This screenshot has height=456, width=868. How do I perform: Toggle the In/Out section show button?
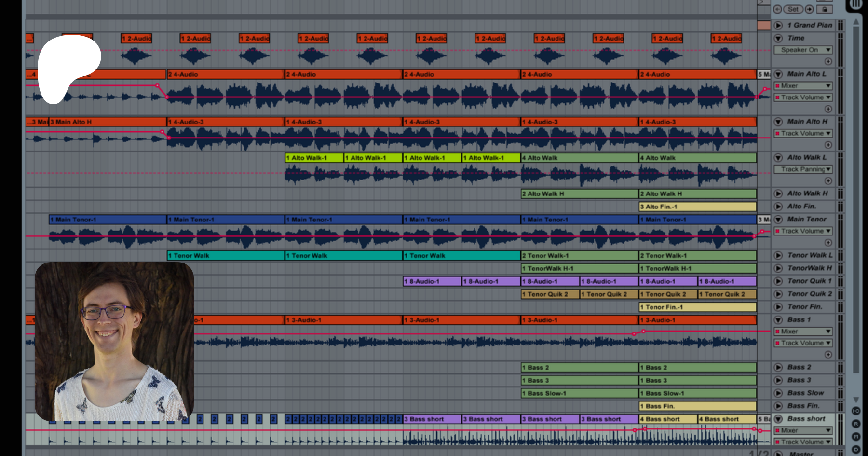(x=856, y=411)
